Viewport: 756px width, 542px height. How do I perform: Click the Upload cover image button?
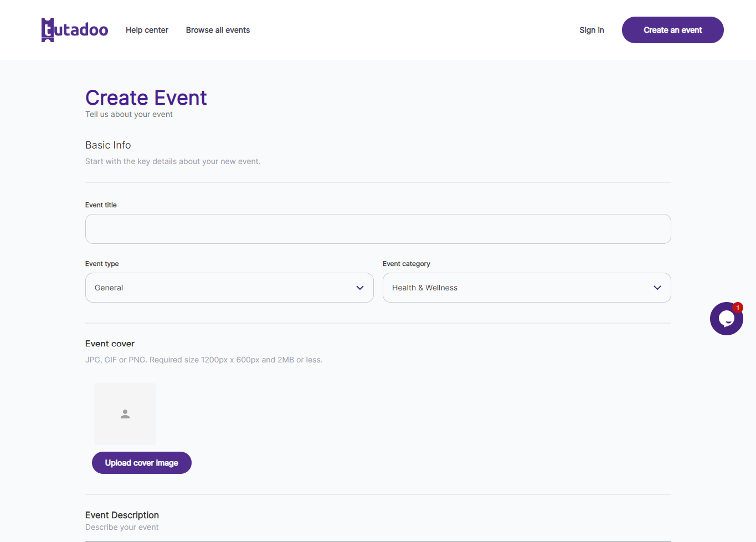tap(142, 463)
